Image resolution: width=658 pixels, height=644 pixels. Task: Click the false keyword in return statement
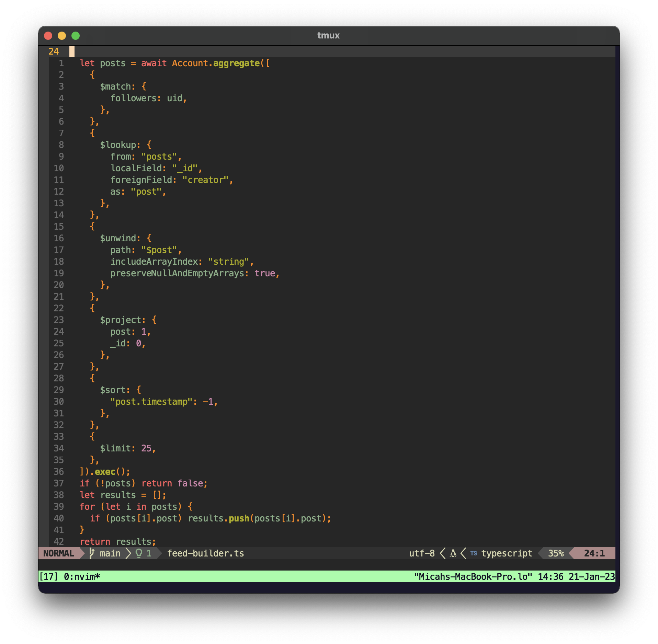coord(190,483)
